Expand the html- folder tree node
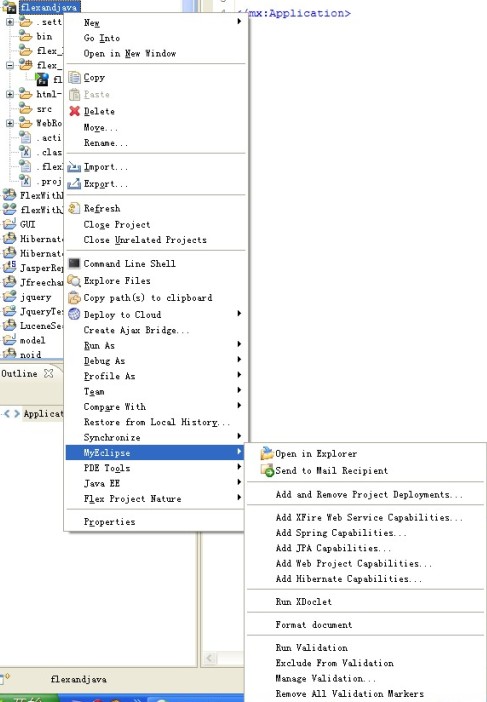Screen dimensions: 487x702 10,94
